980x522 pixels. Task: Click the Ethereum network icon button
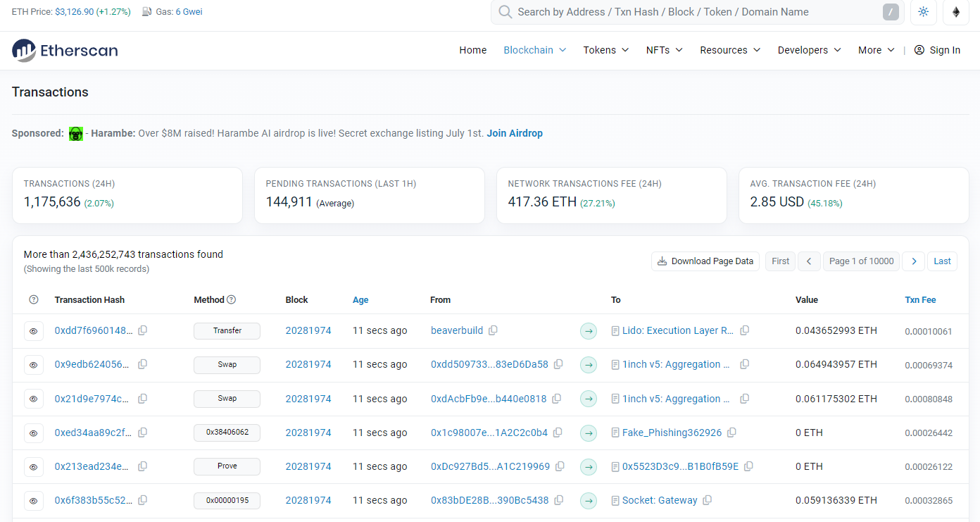pyautogui.click(x=956, y=12)
